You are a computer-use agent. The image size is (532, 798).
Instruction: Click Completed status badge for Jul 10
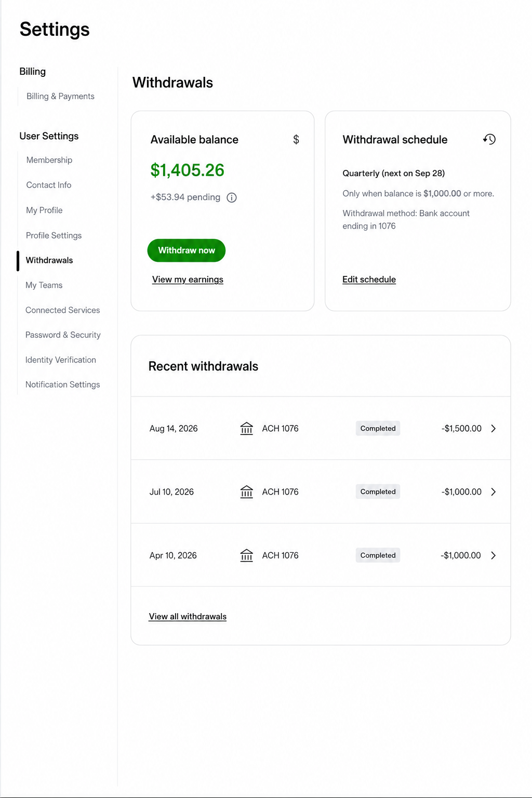click(378, 491)
